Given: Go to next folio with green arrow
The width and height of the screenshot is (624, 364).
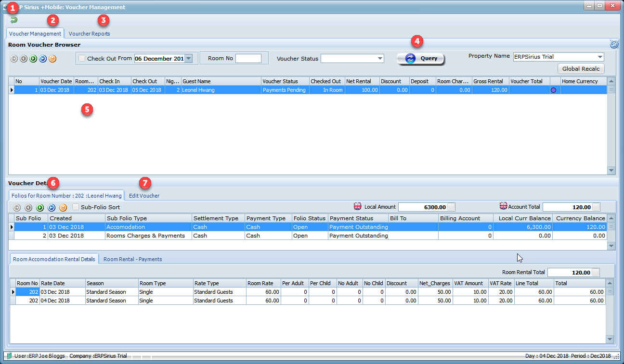Looking at the screenshot, I should pyautogui.click(x=40, y=208).
